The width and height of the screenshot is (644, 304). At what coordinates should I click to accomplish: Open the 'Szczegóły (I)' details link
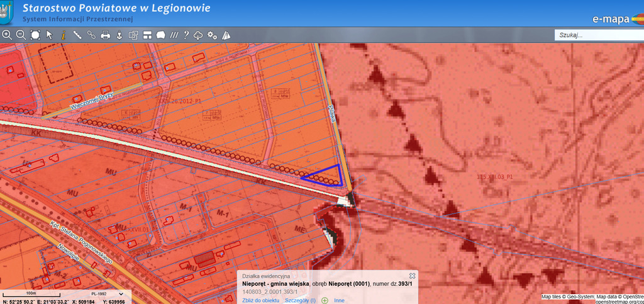tap(300, 300)
